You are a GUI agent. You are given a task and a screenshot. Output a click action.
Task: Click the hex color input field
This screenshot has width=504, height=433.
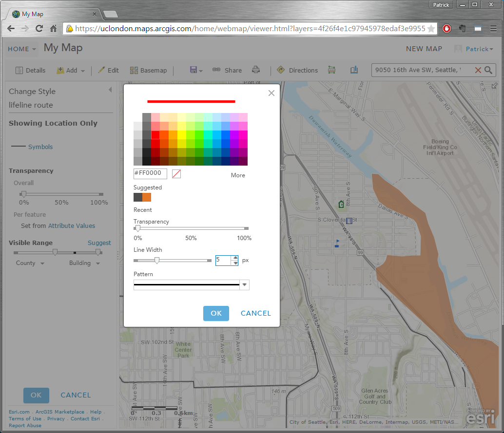point(150,174)
